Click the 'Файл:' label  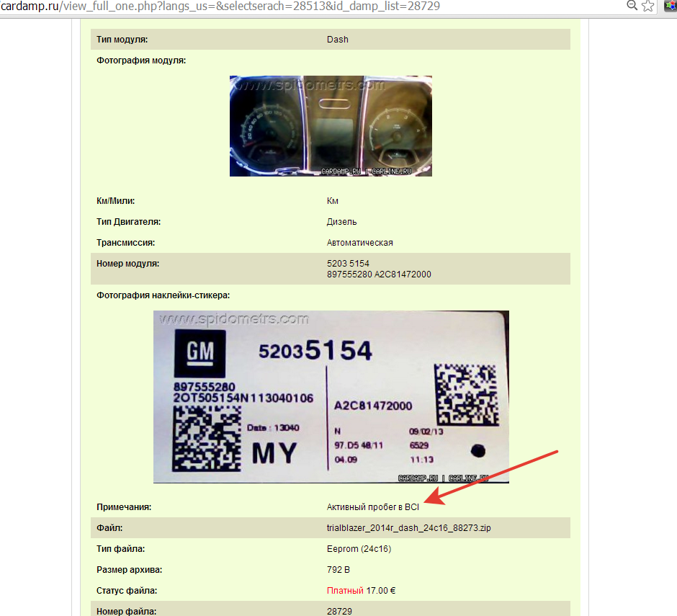point(109,528)
